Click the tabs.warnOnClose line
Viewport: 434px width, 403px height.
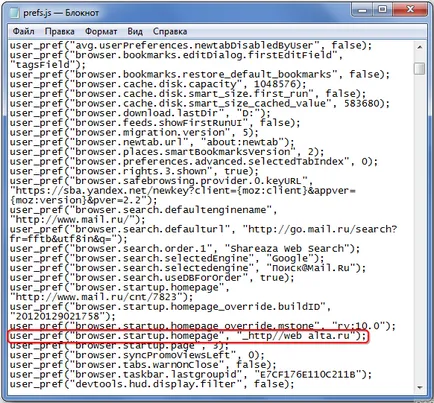click(143, 365)
